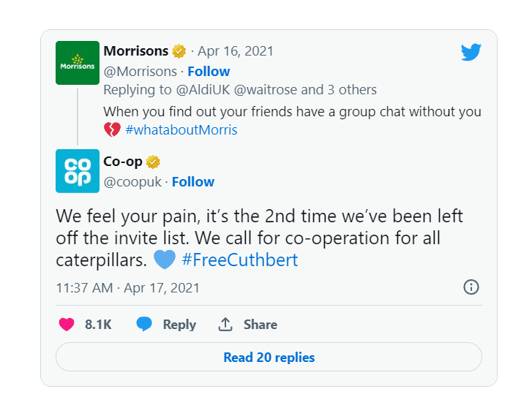The image size is (532, 408).
Task: Follow the @coopuk account
Action: pos(193,181)
